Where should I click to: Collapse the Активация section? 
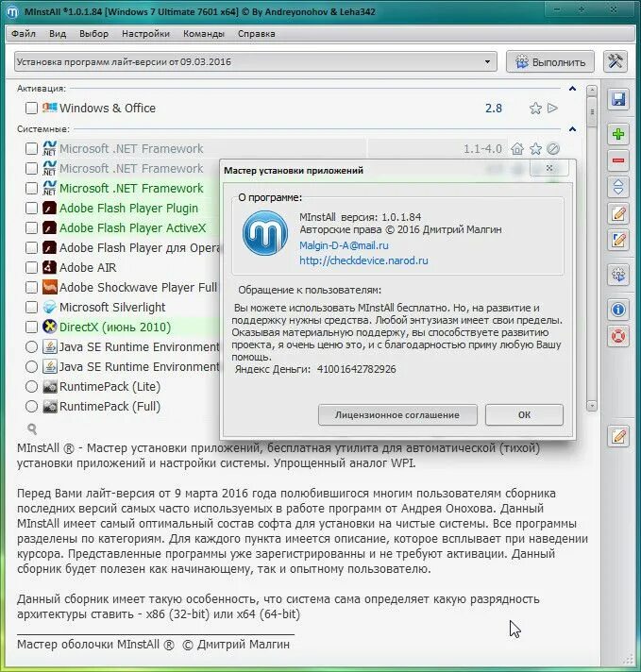click(572, 89)
